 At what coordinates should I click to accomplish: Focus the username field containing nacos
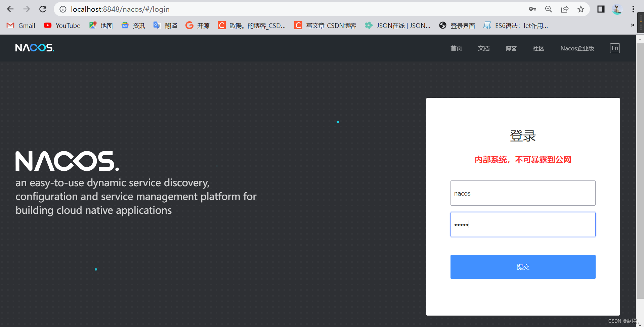523,193
